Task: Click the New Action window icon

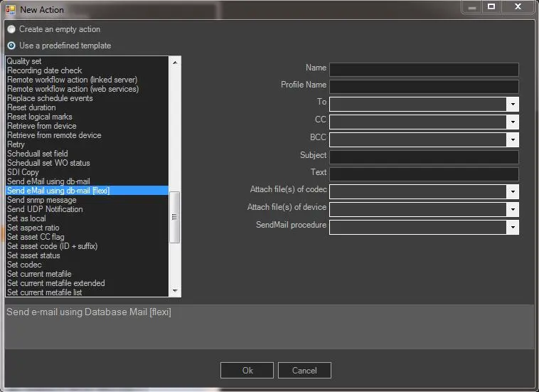Action: 11,10
